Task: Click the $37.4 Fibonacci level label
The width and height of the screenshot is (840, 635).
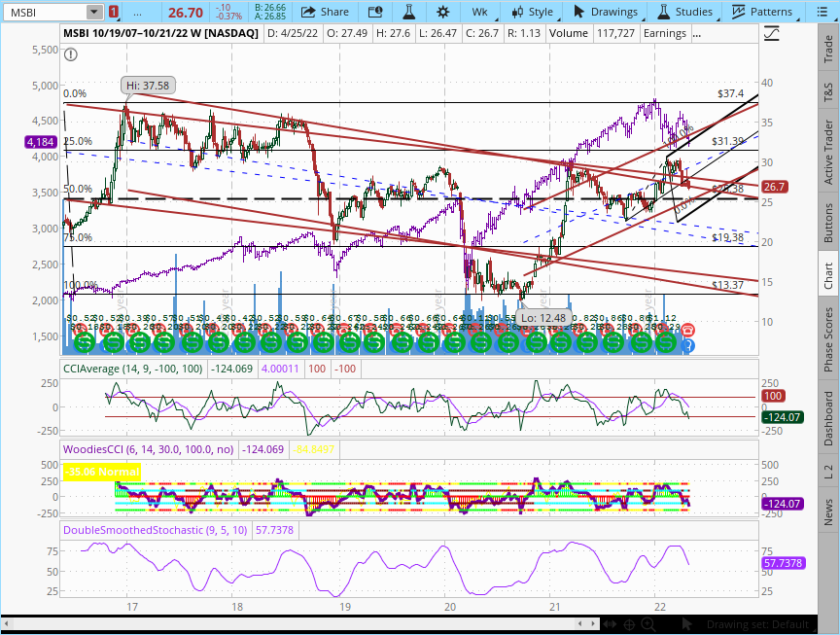Action: [x=731, y=93]
